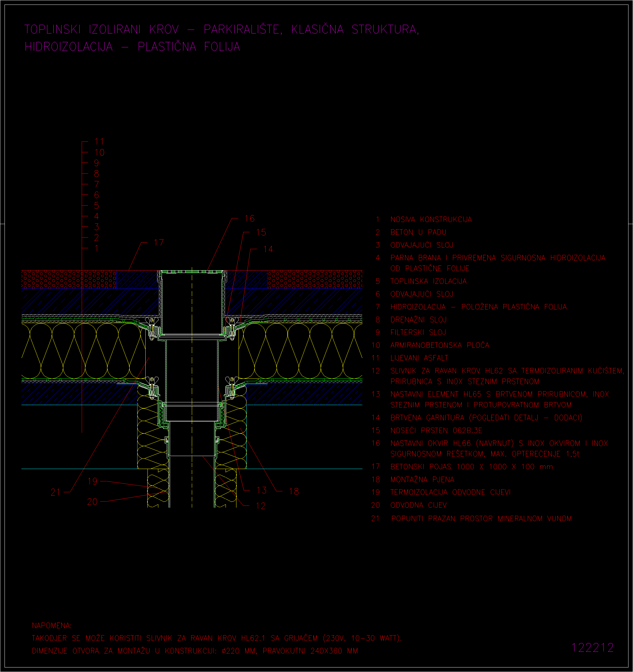Viewport: 633px width, 672px height.
Task: Click layer label 1 on the vertical scale
Action: (96, 248)
